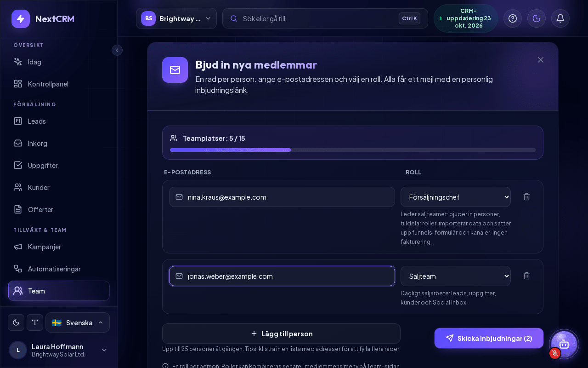The height and width of the screenshot is (368, 588).
Task: Close the invite members dialog
Action: coord(541,60)
